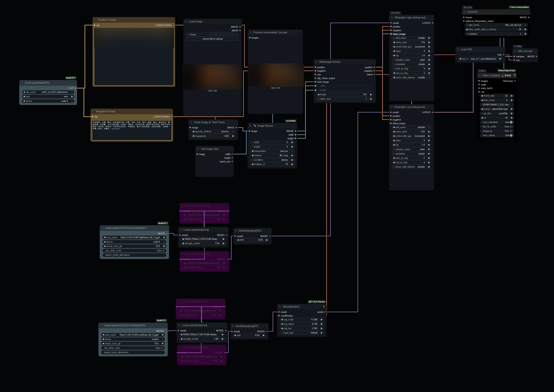Click the camera emoji icon in Video Combine title
554x392 pixels.
502,75
